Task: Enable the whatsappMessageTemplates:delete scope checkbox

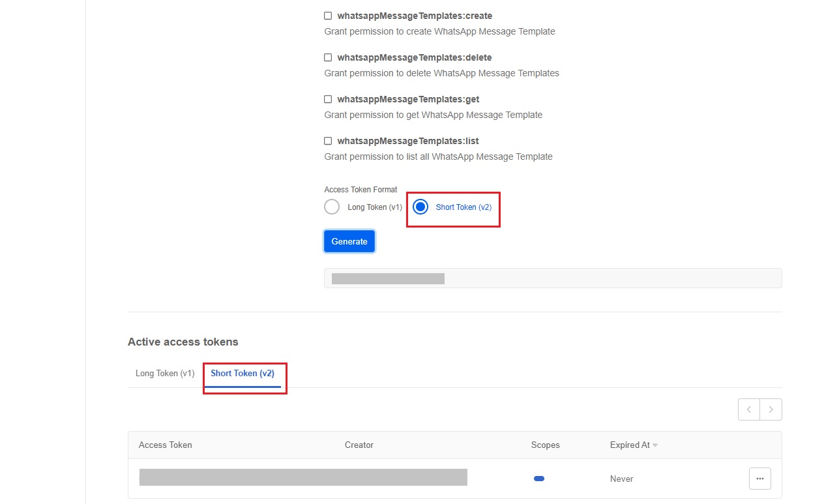Action: coord(328,57)
